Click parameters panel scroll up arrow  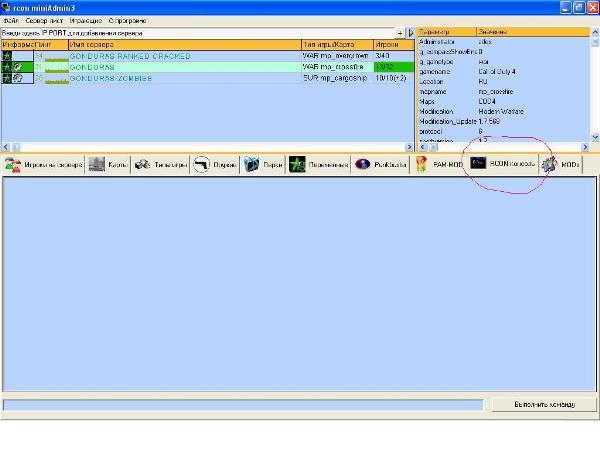[x=595, y=32]
